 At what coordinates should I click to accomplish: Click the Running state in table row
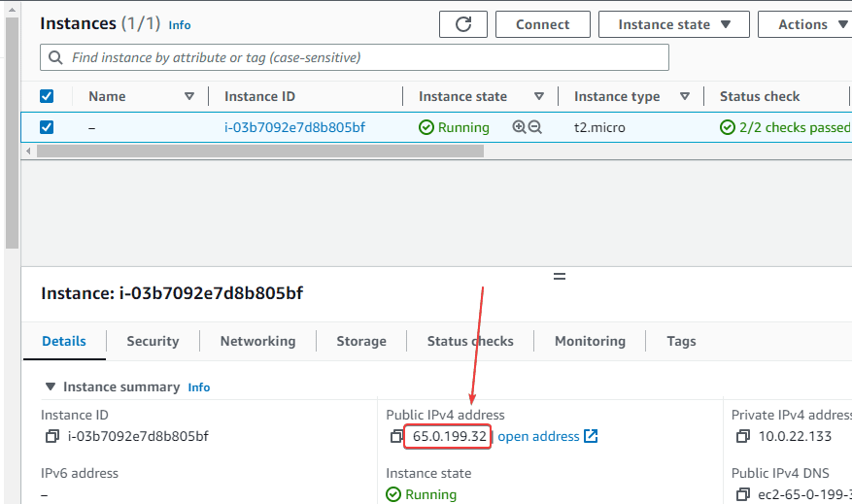[x=455, y=127]
